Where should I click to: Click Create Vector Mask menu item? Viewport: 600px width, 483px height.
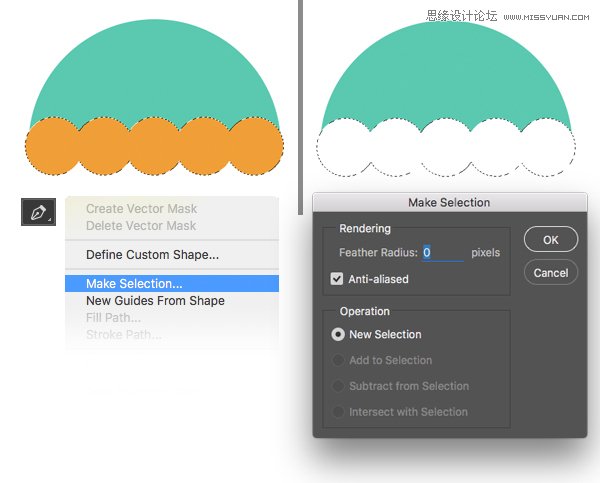pyautogui.click(x=141, y=209)
